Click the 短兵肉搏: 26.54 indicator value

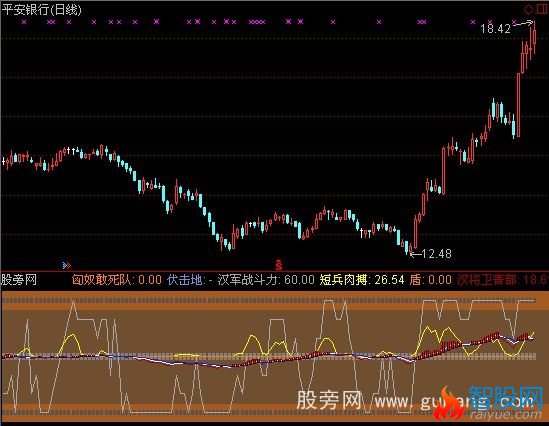click(362, 280)
